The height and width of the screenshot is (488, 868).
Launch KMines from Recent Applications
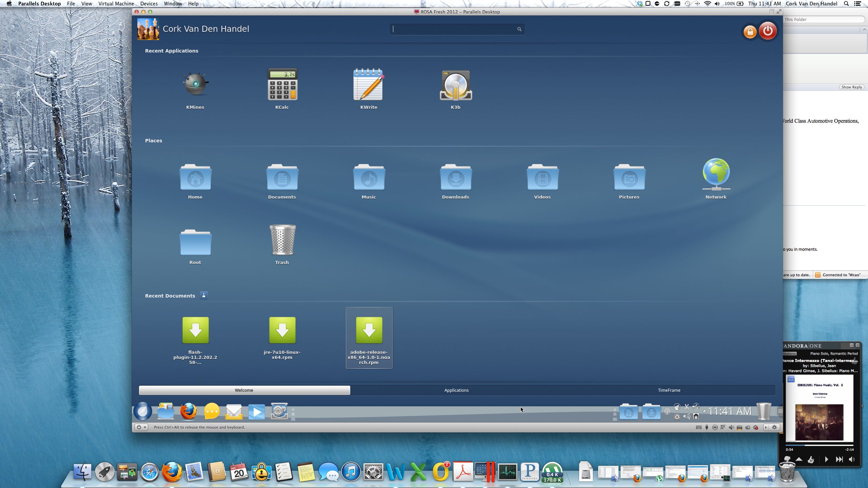195,85
